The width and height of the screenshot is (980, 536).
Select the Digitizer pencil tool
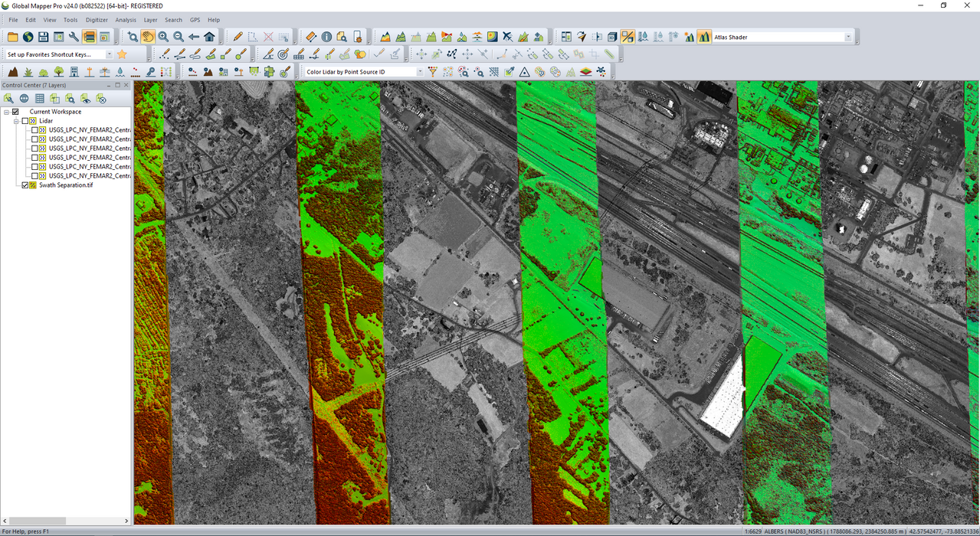coord(238,37)
